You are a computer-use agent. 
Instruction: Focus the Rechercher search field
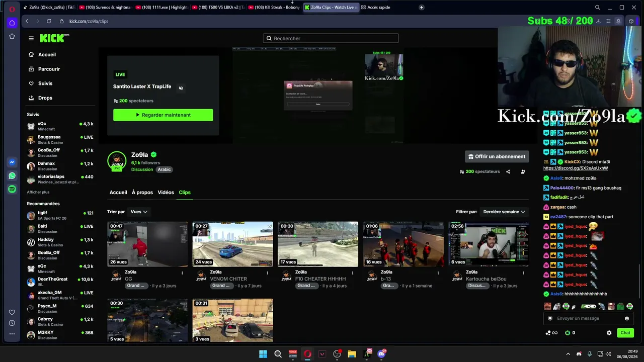[x=331, y=38]
